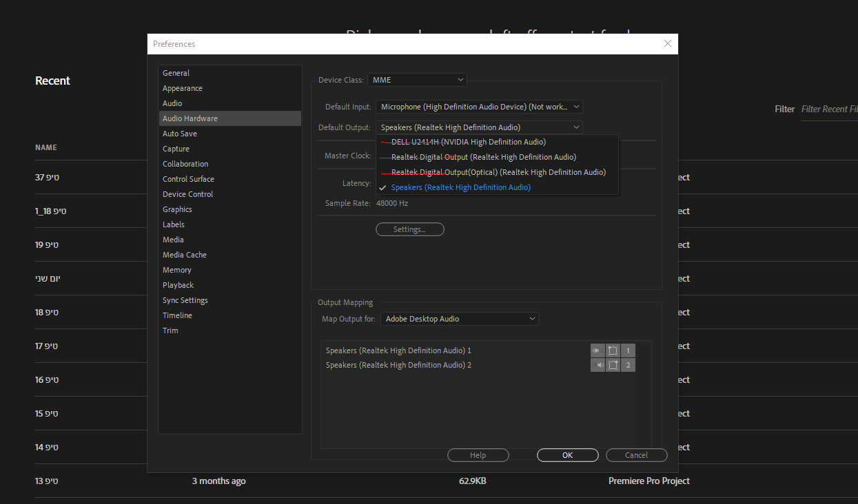Open recent project טיפ 14
The image size is (858, 504).
point(47,448)
